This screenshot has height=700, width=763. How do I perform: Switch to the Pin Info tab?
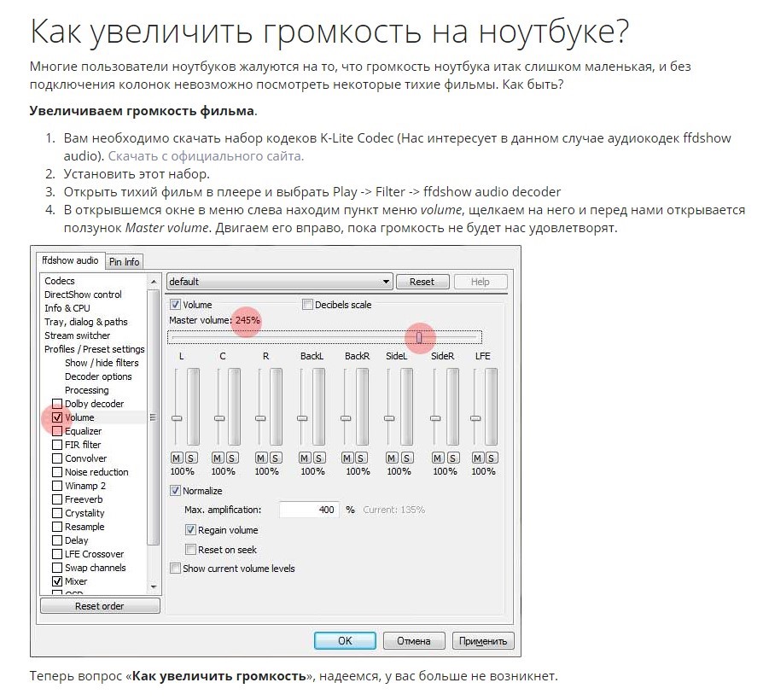tap(125, 261)
